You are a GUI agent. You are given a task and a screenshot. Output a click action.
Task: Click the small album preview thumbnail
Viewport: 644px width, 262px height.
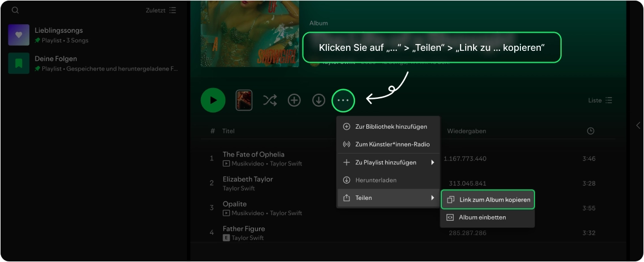coord(244,100)
